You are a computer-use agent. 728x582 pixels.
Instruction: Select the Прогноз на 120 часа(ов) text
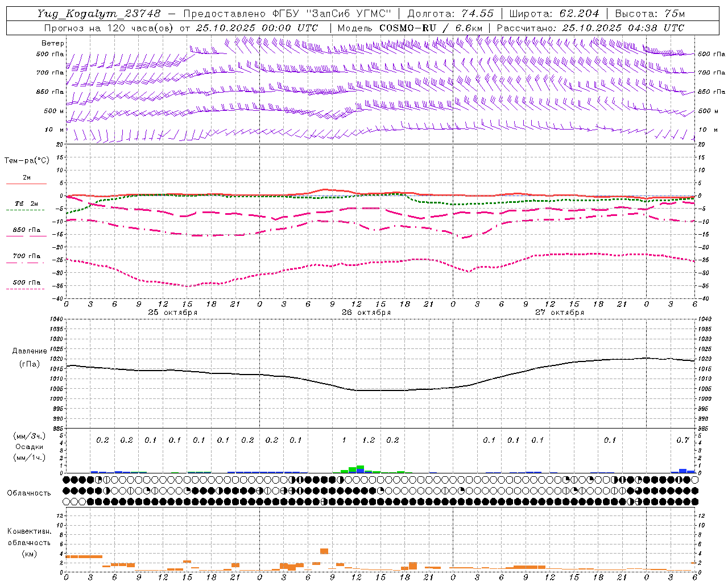tap(110, 28)
